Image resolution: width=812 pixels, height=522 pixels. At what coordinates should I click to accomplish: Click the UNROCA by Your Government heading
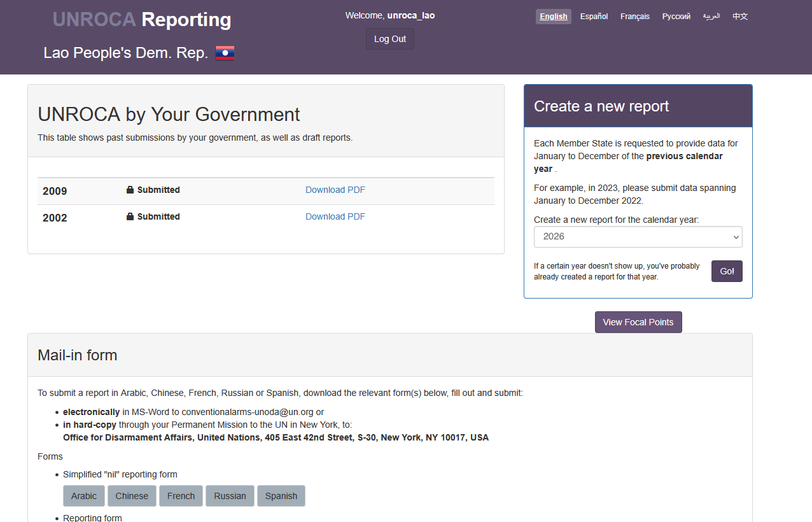click(x=169, y=115)
